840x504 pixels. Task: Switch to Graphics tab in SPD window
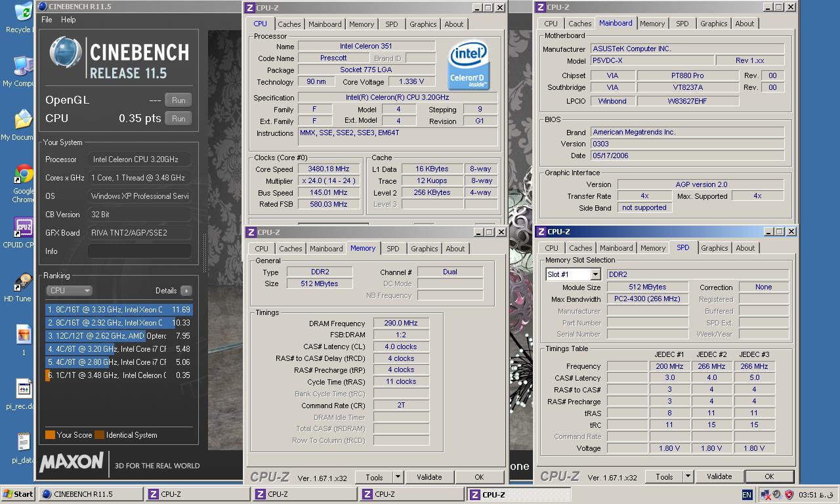pyautogui.click(x=714, y=248)
